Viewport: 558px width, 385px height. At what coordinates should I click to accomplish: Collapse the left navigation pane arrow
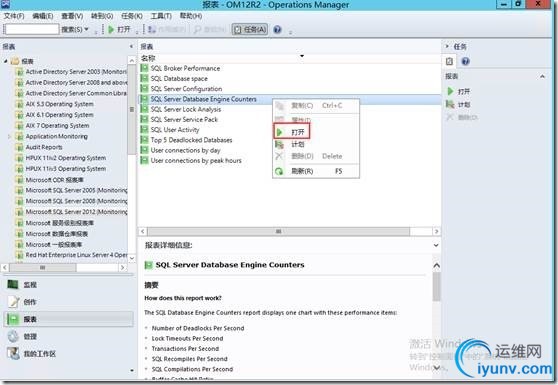point(131,47)
